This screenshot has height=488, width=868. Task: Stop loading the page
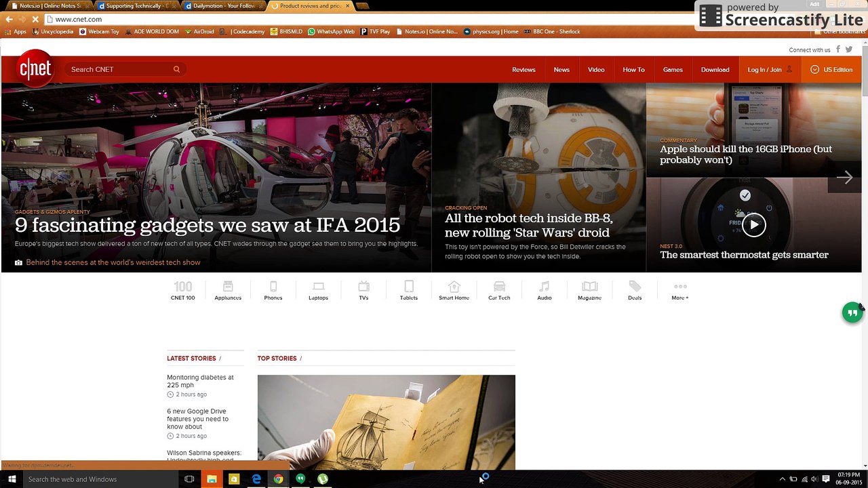pos(35,19)
